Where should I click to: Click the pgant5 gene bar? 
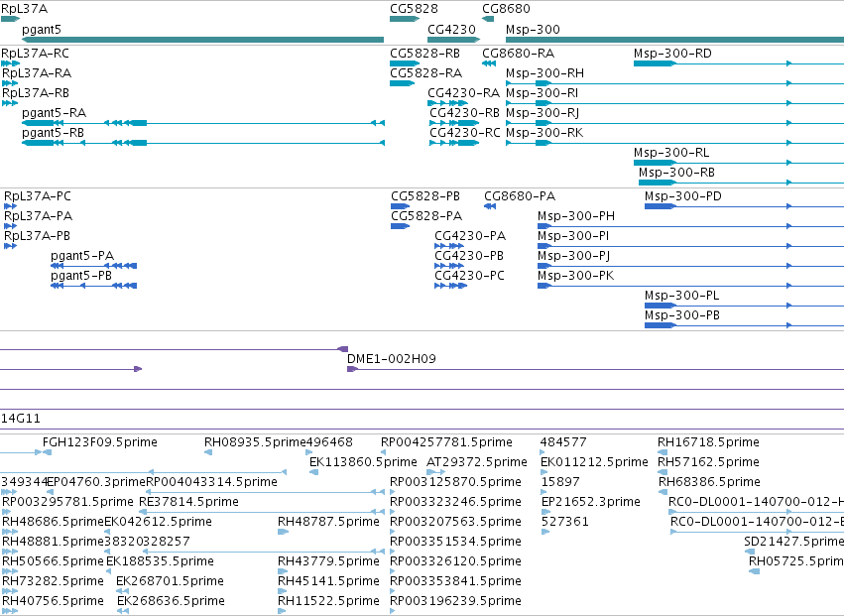(202, 40)
